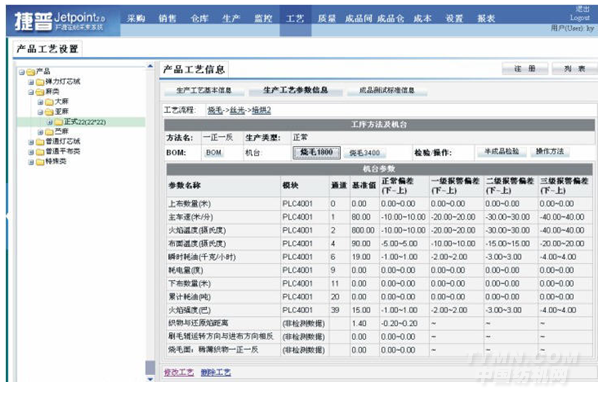Click the 修改工艺 link
The image size is (611, 395).
tap(178, 372)
